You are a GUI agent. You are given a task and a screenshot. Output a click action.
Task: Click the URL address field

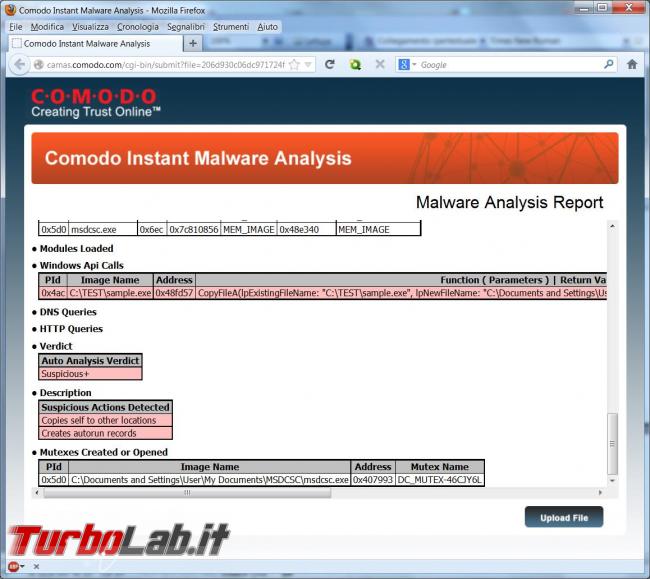(165, 65)
